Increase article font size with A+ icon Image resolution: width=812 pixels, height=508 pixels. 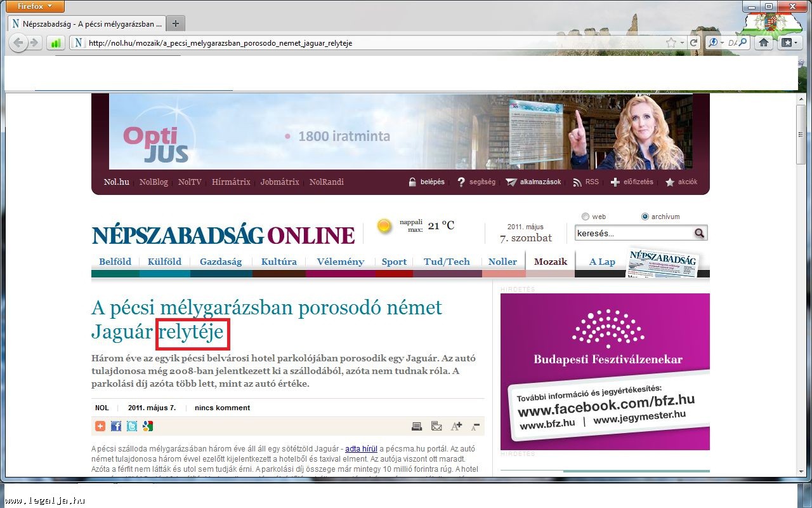[x=456, y=426]
